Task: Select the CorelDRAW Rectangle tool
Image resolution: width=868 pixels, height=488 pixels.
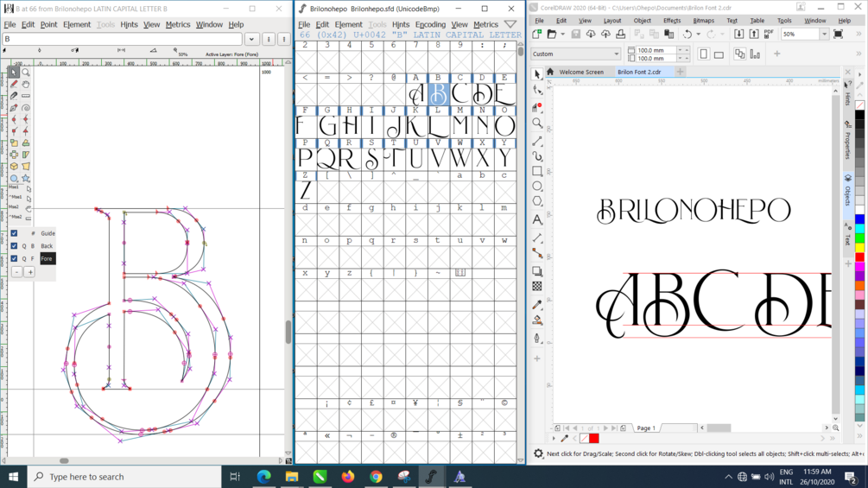Action: (537, 171)
